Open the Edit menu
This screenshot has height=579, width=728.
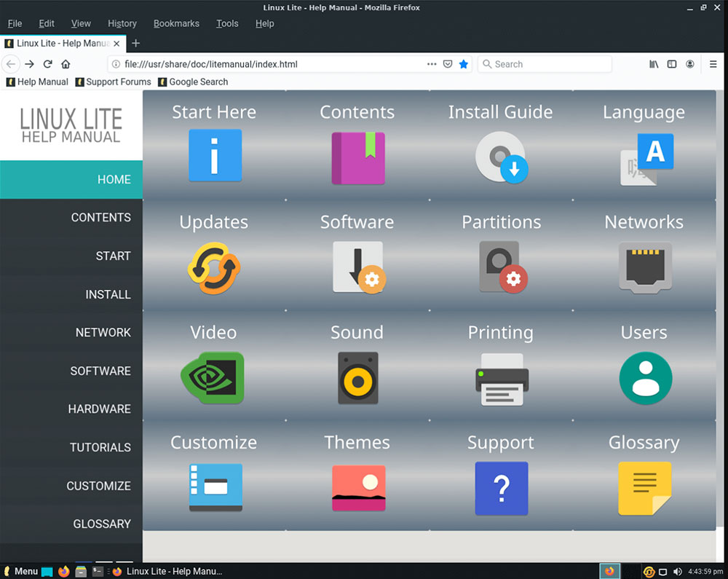coord(47,23)
